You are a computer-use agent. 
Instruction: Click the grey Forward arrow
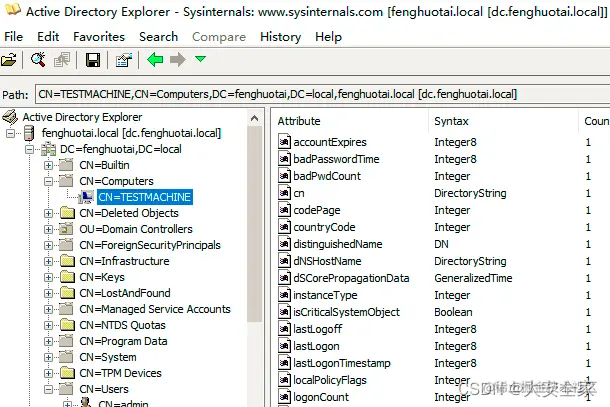pyautogui.click(x=178, y=60)
